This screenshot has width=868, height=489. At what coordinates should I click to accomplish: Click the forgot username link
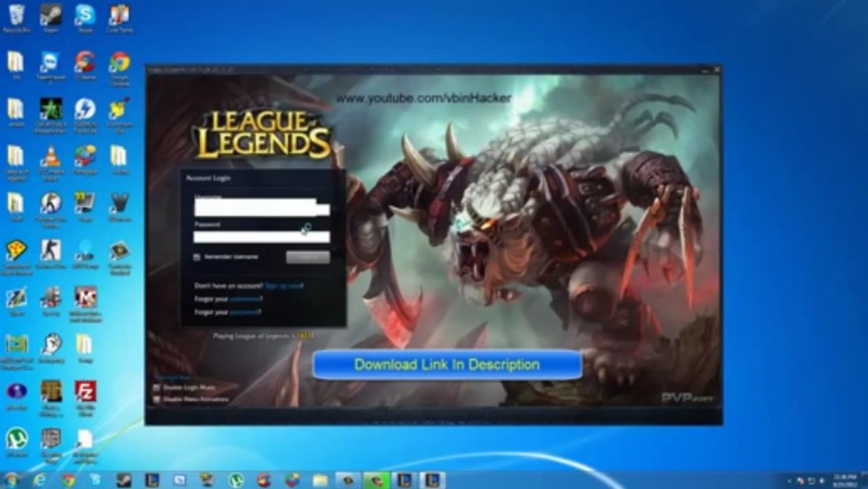244,299
